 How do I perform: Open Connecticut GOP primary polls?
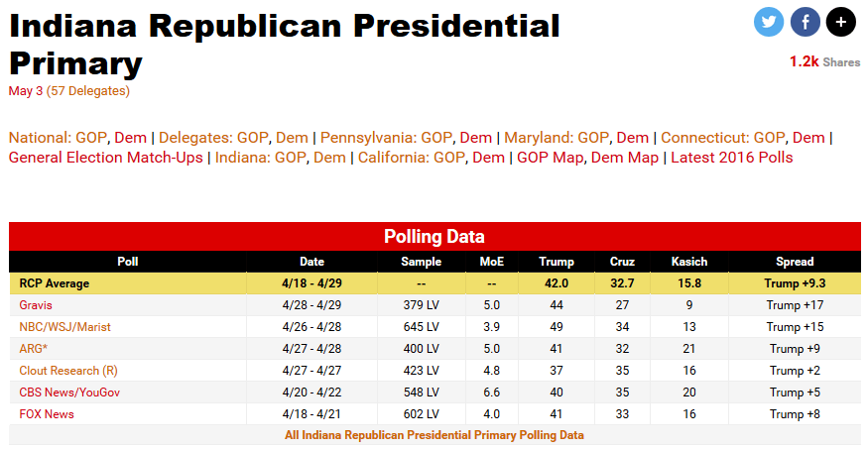click(770, 138)
